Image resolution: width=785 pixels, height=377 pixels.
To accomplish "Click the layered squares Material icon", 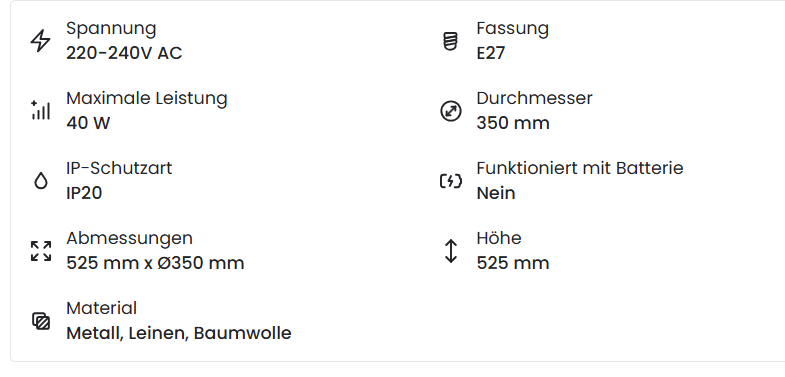I will tap(41, 321).
